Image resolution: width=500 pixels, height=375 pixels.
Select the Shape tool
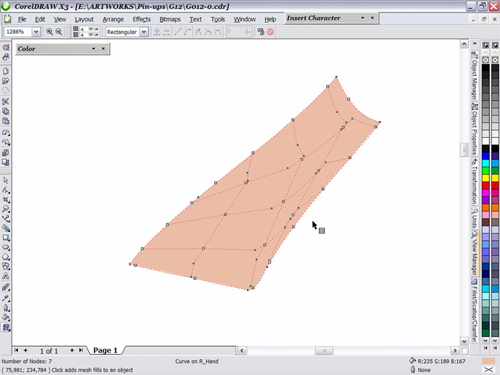[x=6, y=190]
